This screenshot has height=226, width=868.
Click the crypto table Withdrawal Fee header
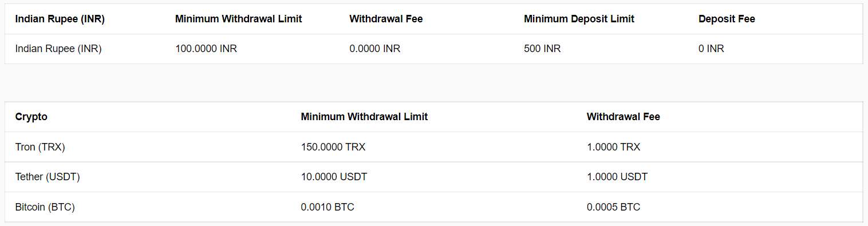[x=624, y=117]
